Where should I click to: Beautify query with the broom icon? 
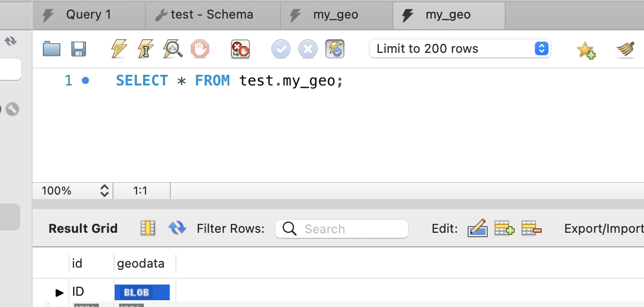(x=625, y=49)
